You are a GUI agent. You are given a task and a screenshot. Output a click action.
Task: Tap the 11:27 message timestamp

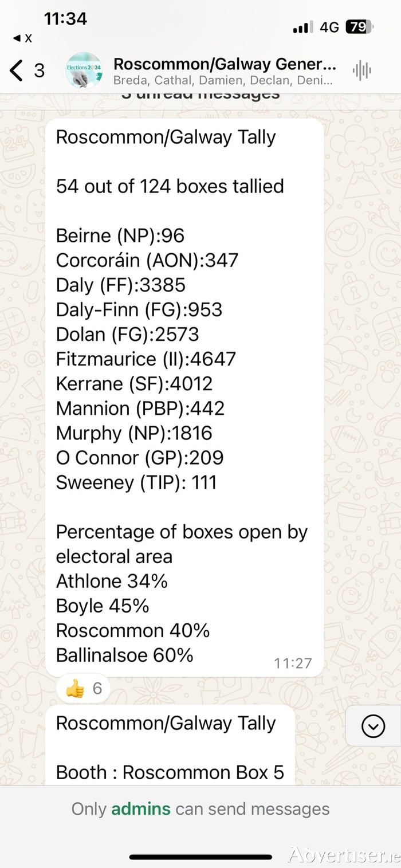pos(293,663)
